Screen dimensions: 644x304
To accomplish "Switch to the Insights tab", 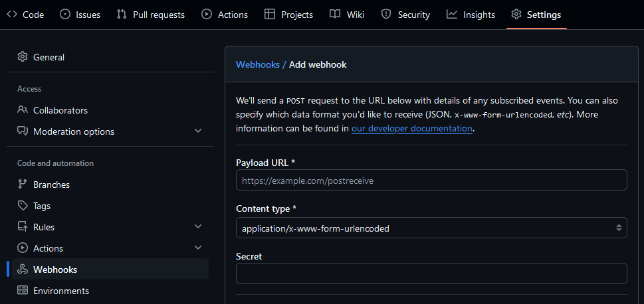I will tap(471, 15).
